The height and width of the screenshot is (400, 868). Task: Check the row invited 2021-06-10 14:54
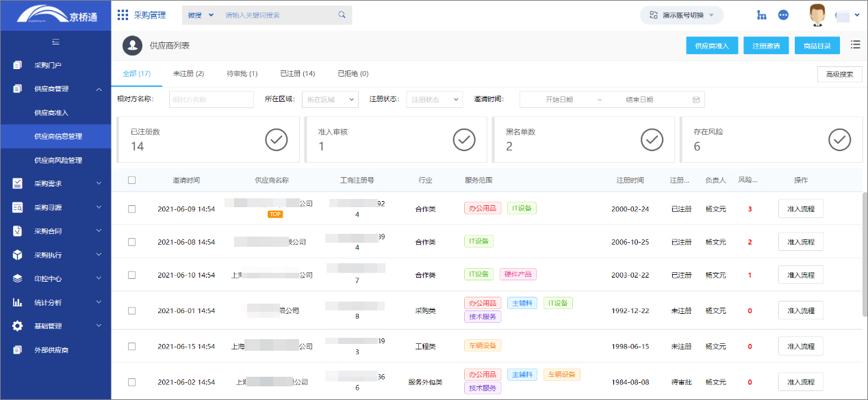132,275
